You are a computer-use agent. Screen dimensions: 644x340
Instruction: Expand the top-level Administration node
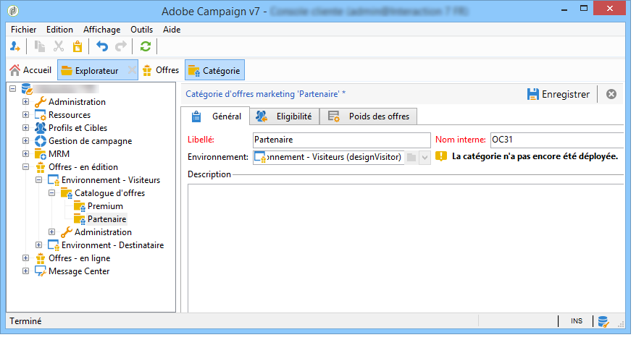pos(25,102)
